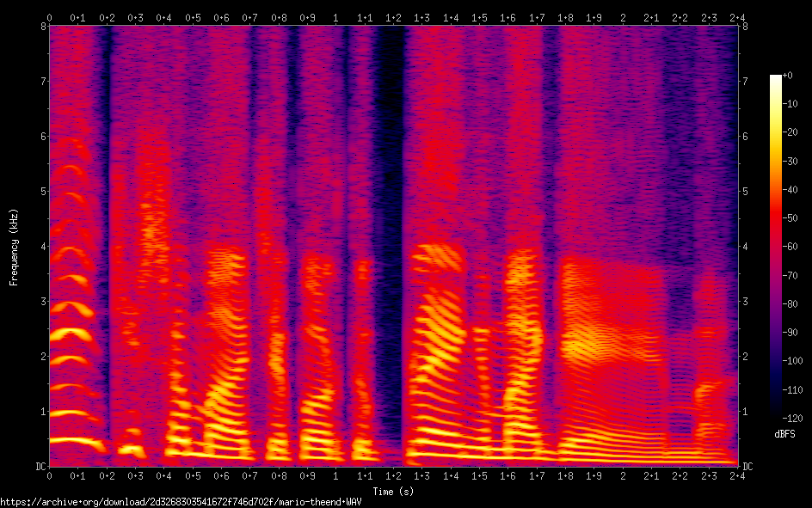The height and width of the screenshot is (508, 812).
Task: Select the 4 kHz mark on the right axis
Action: [745, 246]
